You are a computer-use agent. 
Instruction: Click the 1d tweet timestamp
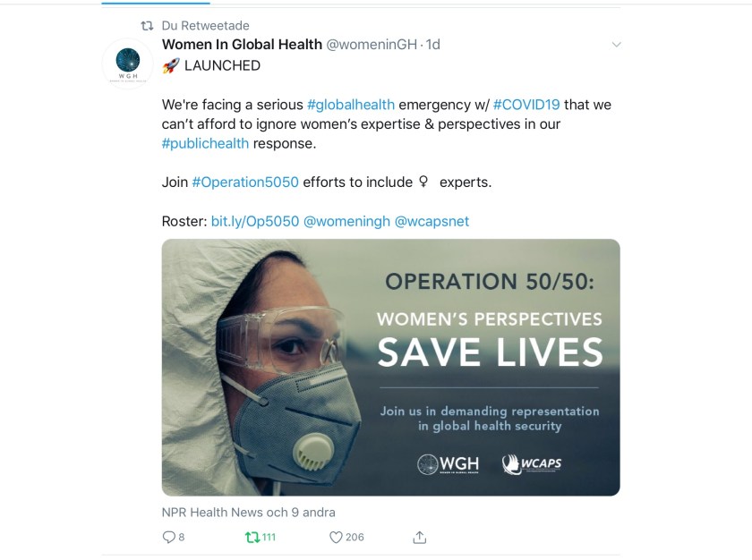coord(433,45)
